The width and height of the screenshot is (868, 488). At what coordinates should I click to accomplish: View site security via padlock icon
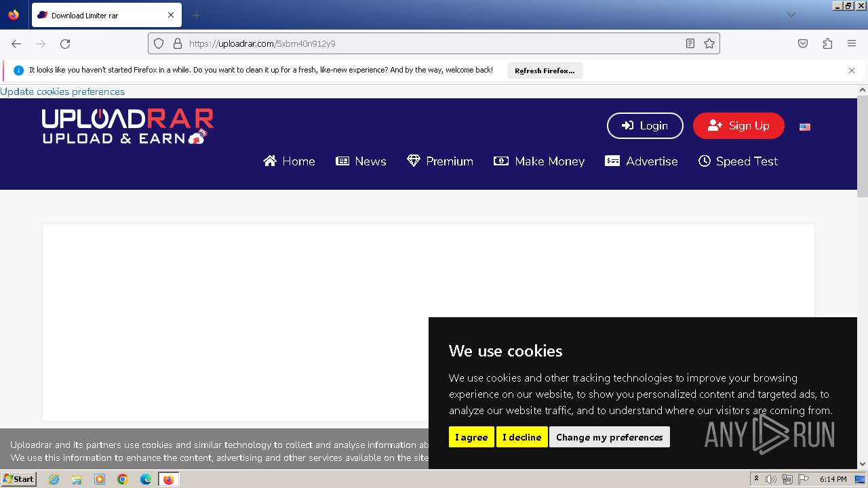(178, 43)
